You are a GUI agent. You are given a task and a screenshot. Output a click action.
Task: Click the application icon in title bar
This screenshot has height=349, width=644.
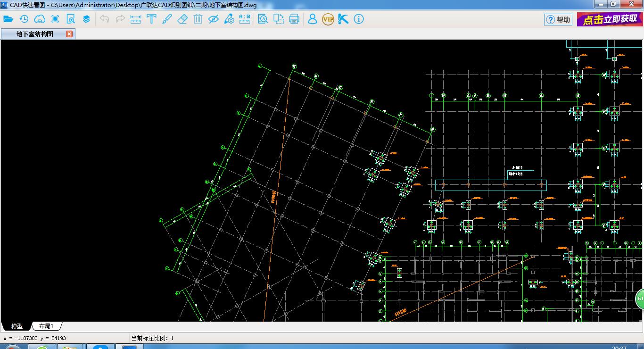[4, 4]
